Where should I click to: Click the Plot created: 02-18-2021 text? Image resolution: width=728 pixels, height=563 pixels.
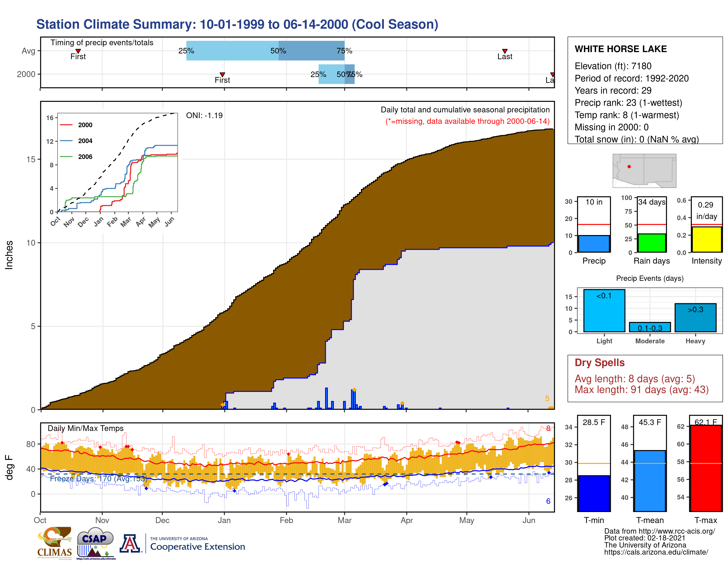click(x=644, y=538)
